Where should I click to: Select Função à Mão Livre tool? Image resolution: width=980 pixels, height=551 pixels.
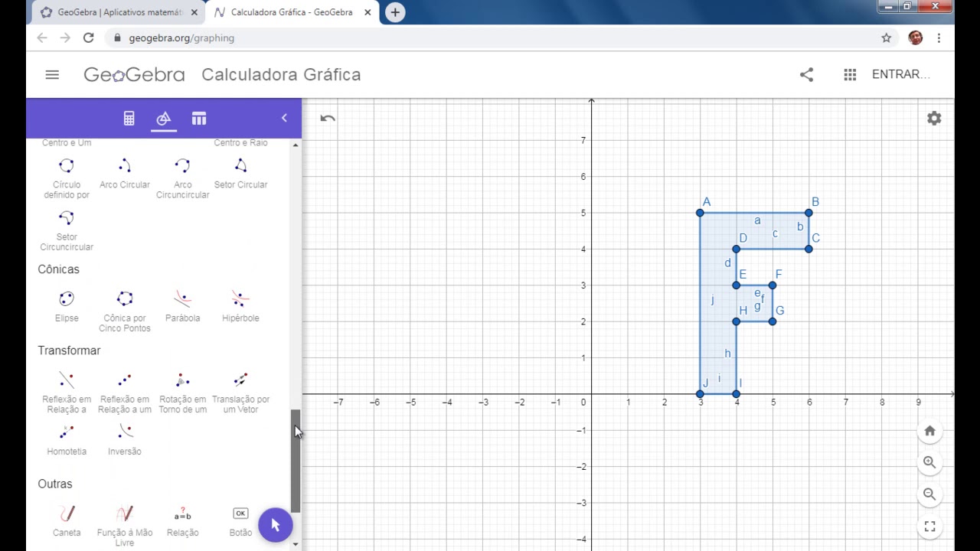pyautogui.click(x=125, y=525)
